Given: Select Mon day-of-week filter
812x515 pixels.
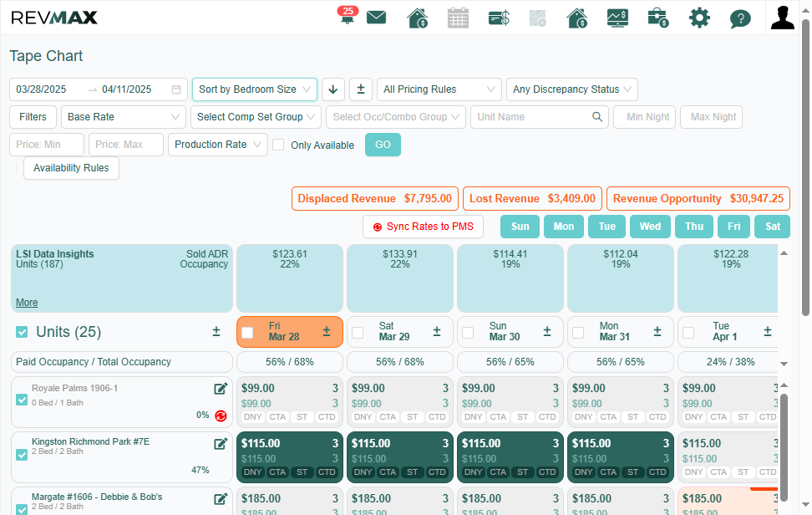Looking at the screenshot, I should click(x=564, y=227).
